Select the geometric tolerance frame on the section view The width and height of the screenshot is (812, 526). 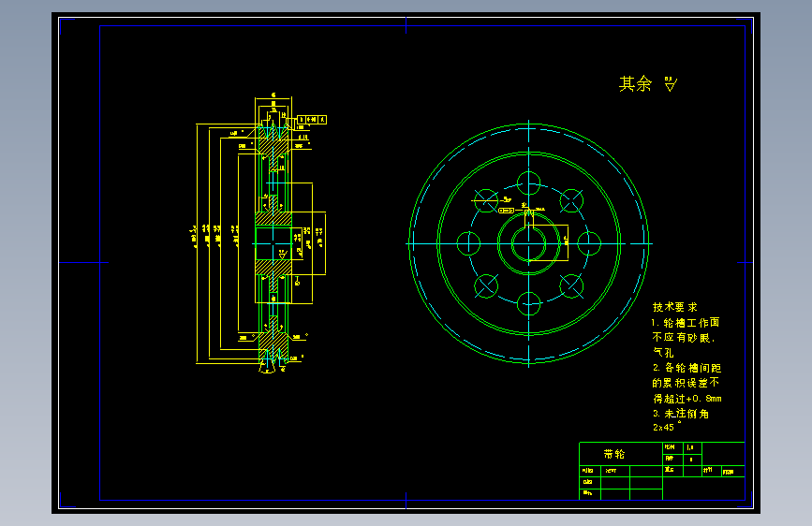[x=312, y=120]
